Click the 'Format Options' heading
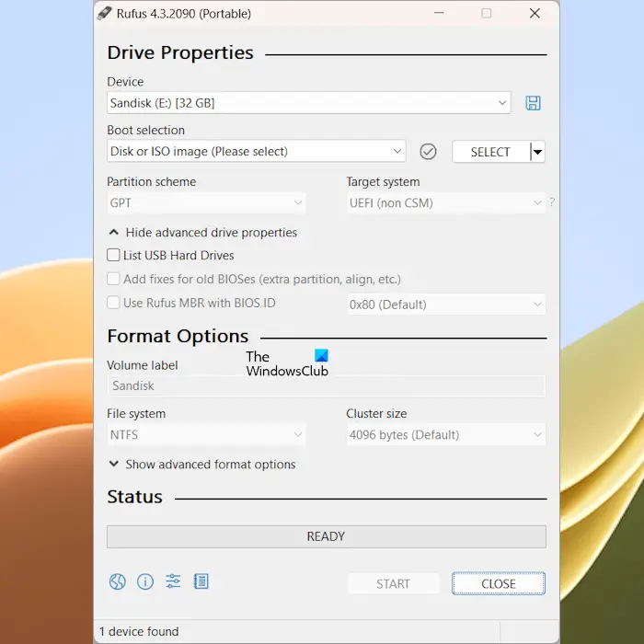The height and width of the screenshot is (644, 644). point(178,336)
